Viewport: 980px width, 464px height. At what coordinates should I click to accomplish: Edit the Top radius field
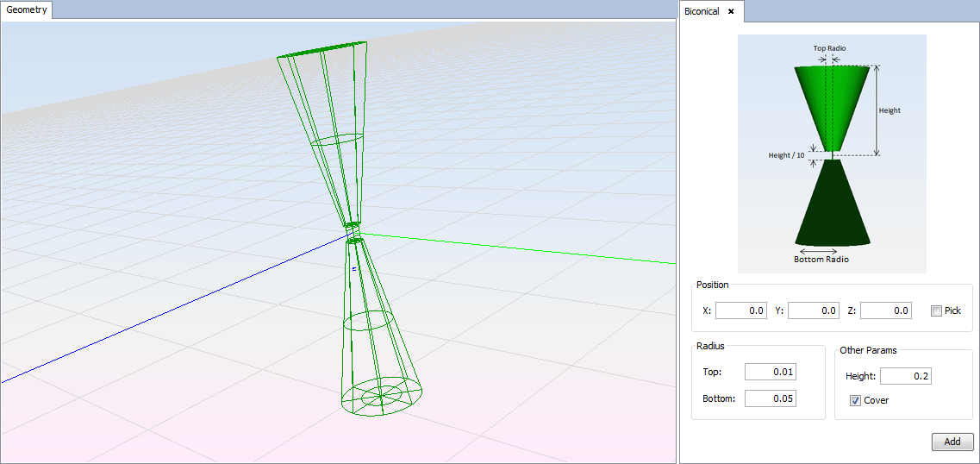770,372
